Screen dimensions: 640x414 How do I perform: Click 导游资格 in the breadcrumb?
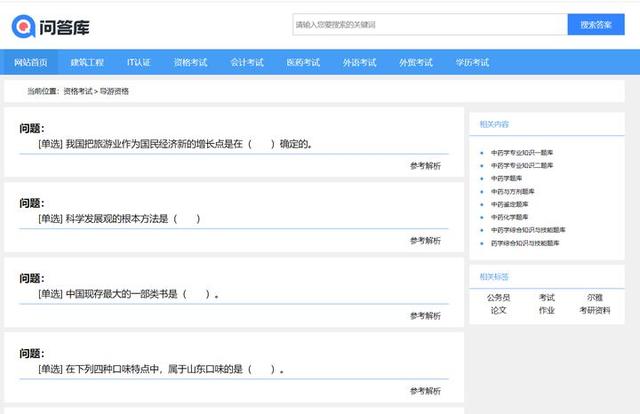coord(114,91)
